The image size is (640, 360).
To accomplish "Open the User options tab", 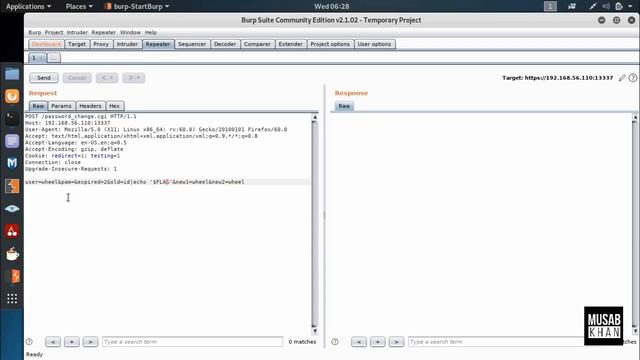I will (x=374, y=44).
